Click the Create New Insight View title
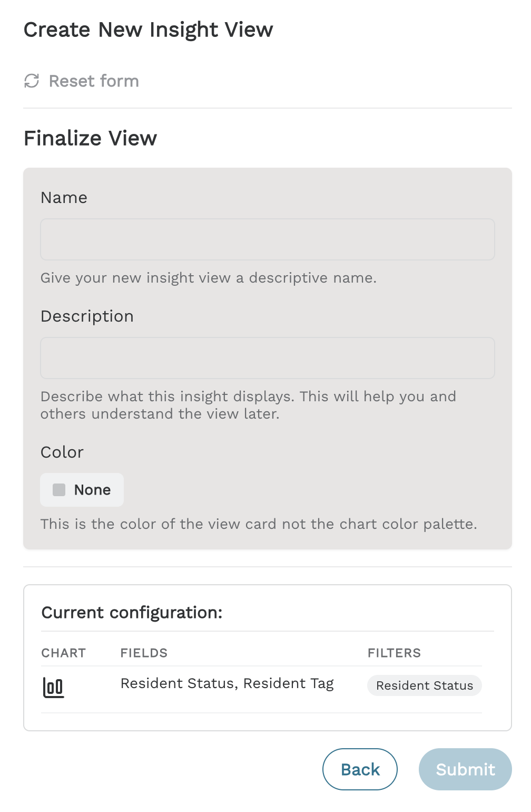Screen dimensions: 531x812 point(149,30)
